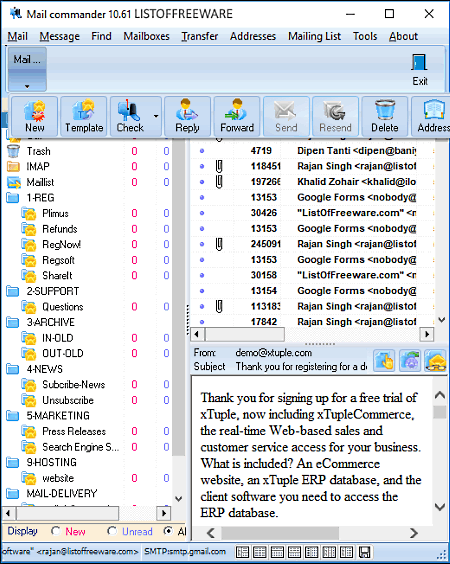450x564 pixels.
Task: Collapse the 1-REG folder
Action: coord(13,197)
